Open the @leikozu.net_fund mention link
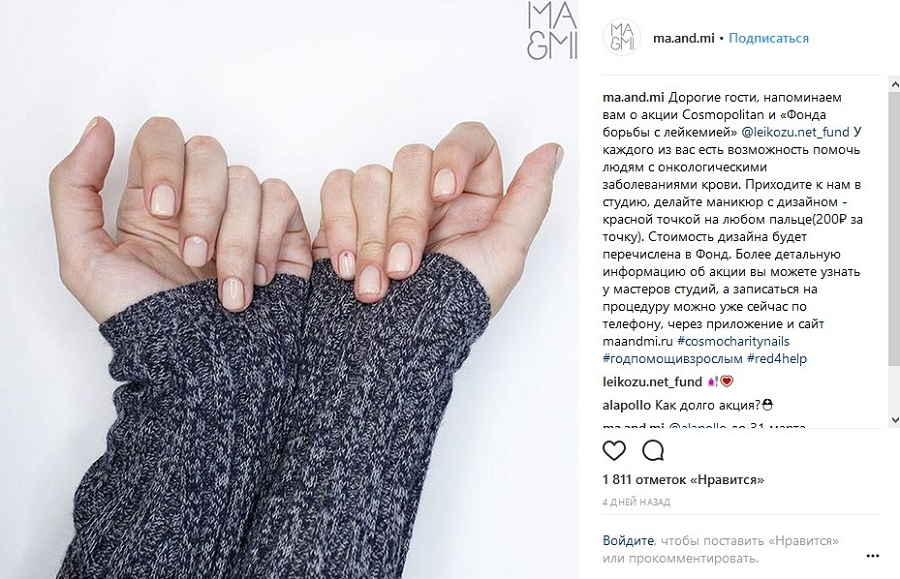Viewport: 900px width, 579px height. (x=795, y=132)
